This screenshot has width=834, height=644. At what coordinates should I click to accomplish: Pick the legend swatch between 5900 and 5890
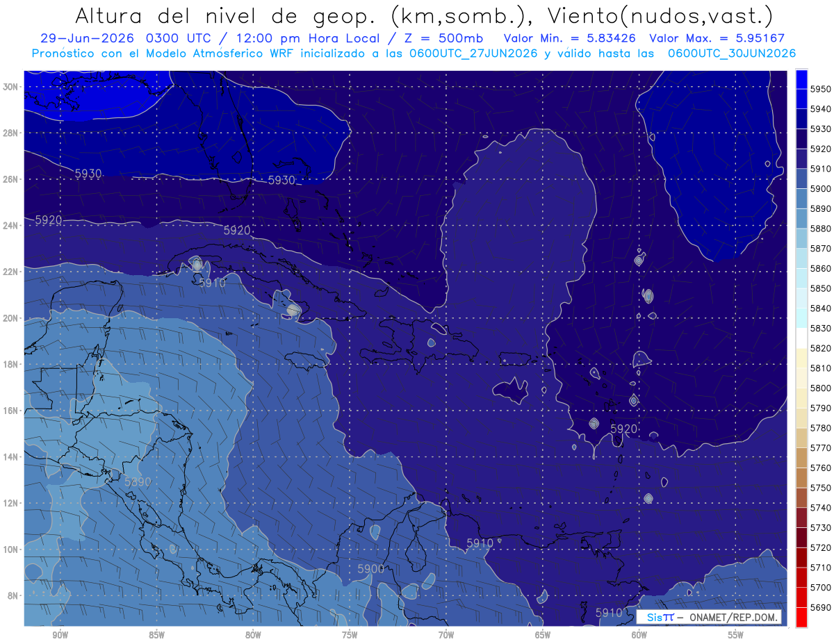pos(801,198)
